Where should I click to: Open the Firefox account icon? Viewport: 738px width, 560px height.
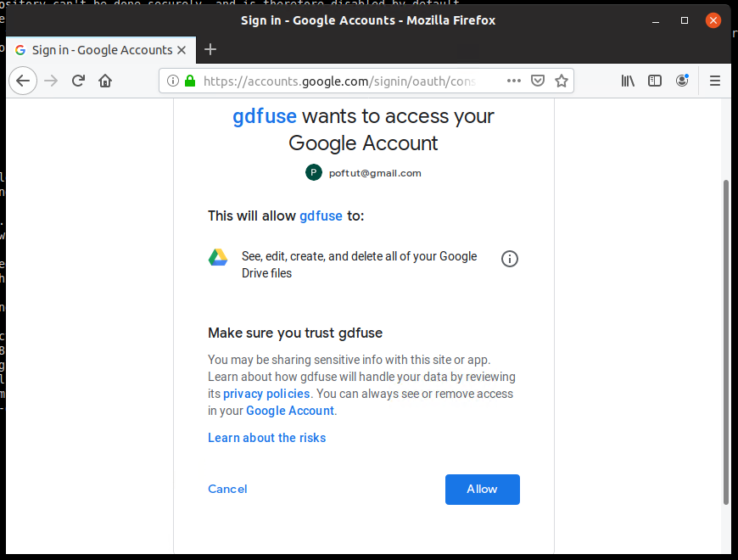682,81
